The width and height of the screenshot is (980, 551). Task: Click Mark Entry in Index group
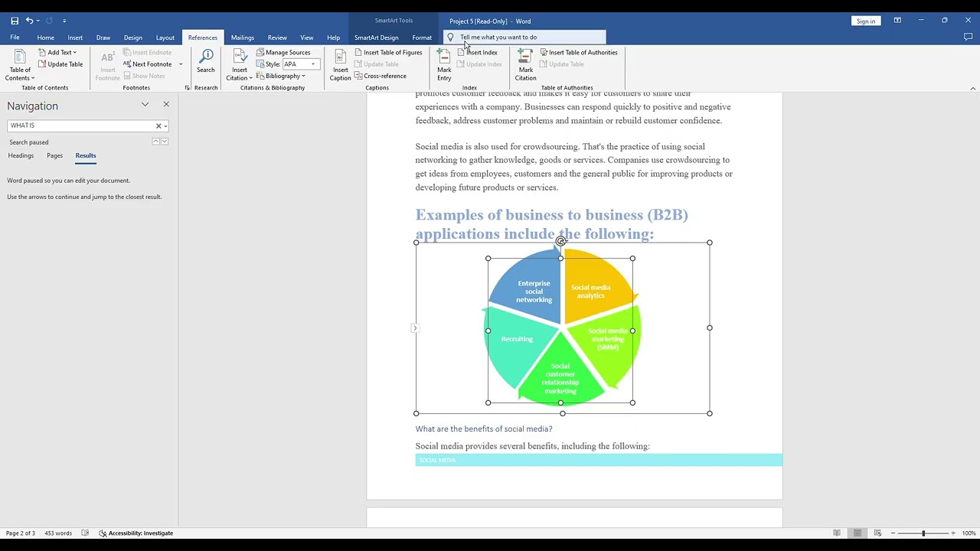coord(444,65)
